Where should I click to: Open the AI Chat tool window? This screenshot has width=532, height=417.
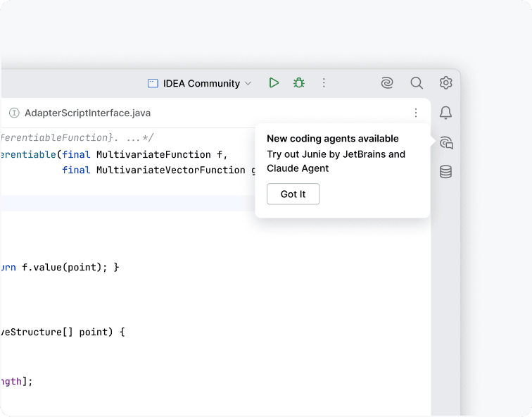[445, 143]
